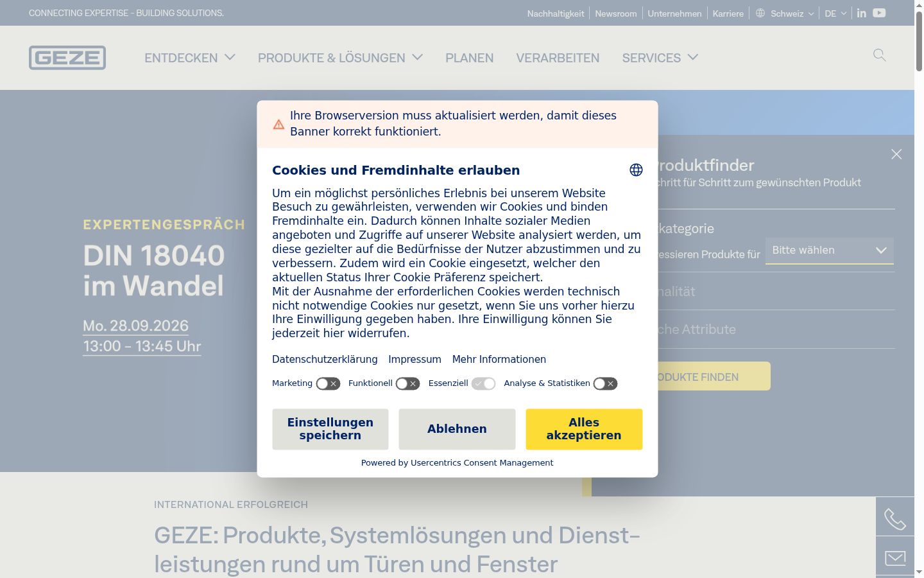Toggle the Funktionell cookie switch
Image resolution: width=924 pixels, height=578 pixels.
click(x=407, y=384)
